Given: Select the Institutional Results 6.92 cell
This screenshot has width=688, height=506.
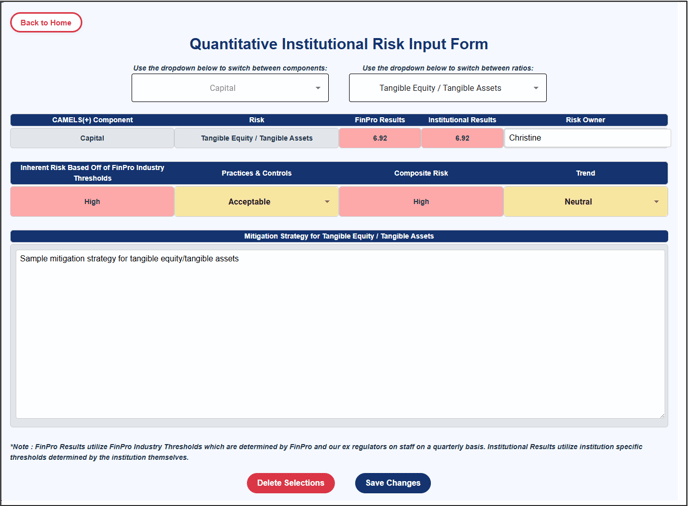Looking at the screenshot, I should pyautogui.click(x=462, y=138).
